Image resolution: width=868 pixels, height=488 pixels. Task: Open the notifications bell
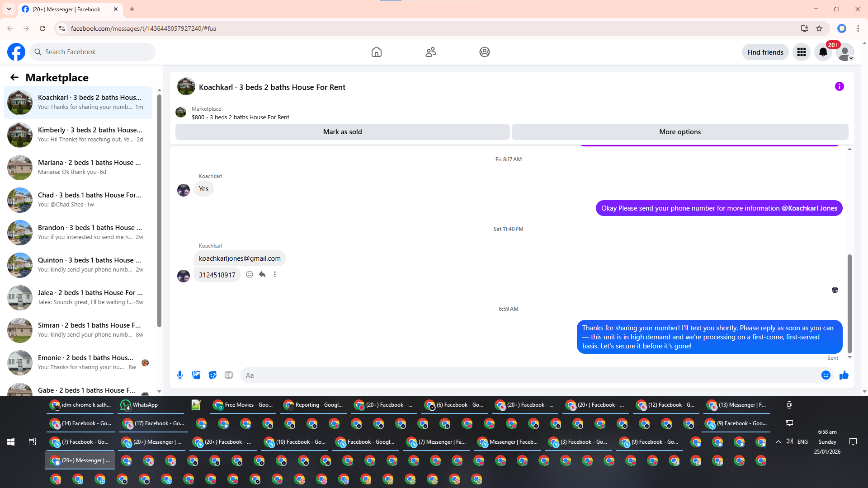pyautogui.click(x=823, y=52)
